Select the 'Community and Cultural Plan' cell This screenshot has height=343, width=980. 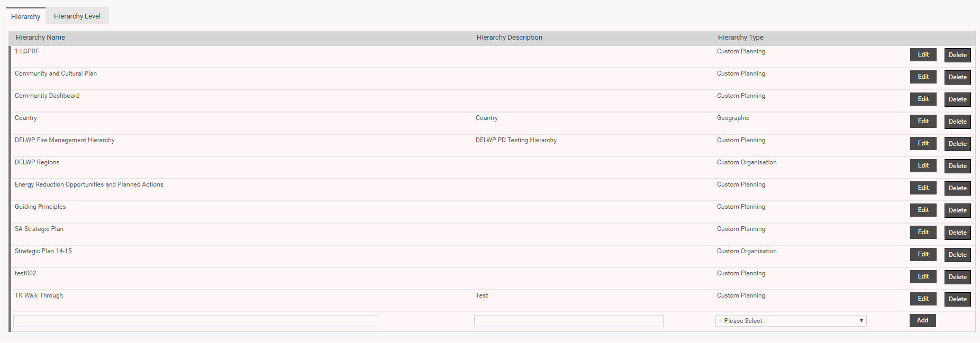56,73
